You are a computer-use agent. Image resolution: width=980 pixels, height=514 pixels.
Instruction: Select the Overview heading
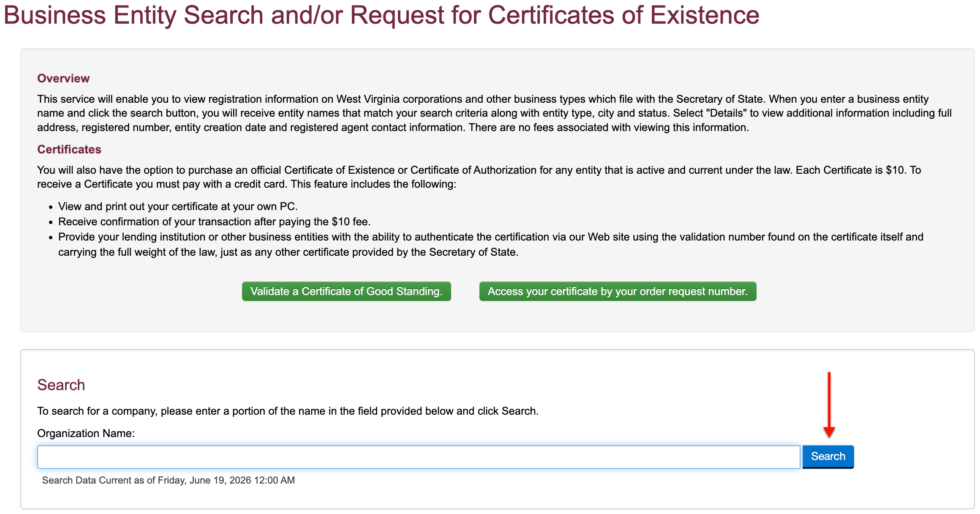(63, 79)
